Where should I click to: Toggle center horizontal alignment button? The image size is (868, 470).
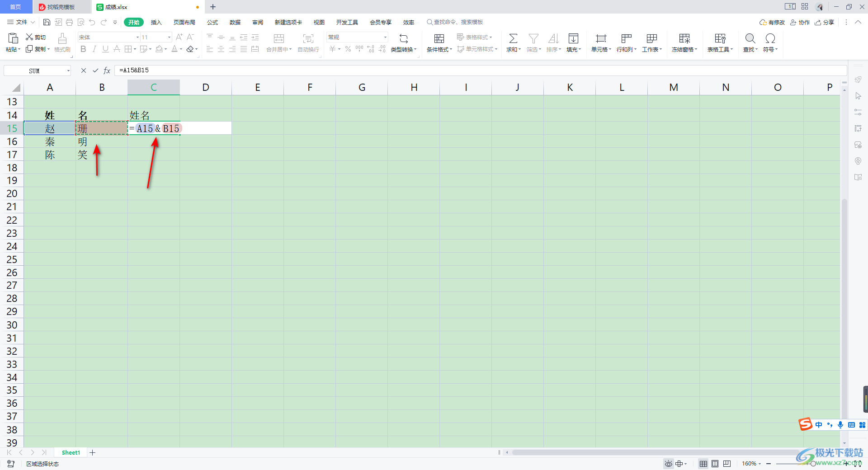click(221, 49)
